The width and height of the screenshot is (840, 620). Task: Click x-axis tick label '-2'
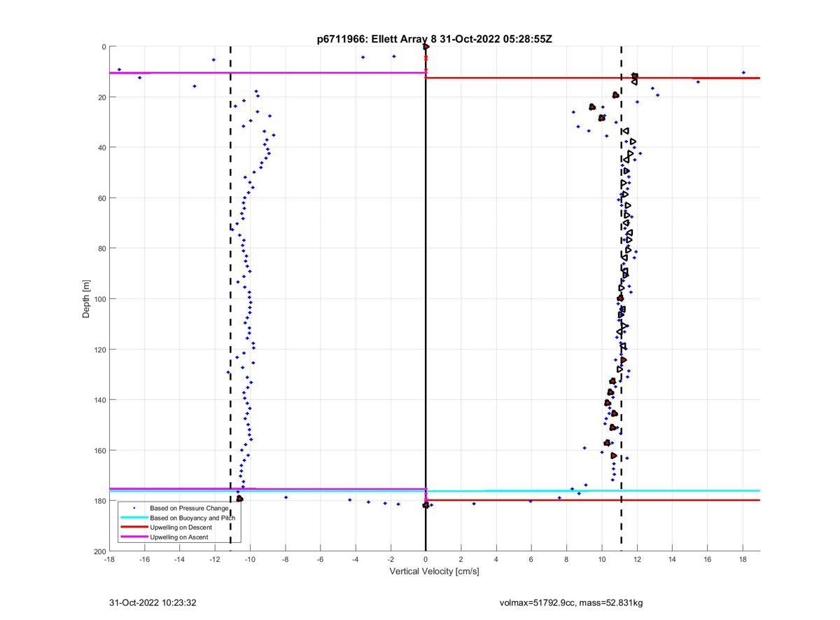pos(391,560)
